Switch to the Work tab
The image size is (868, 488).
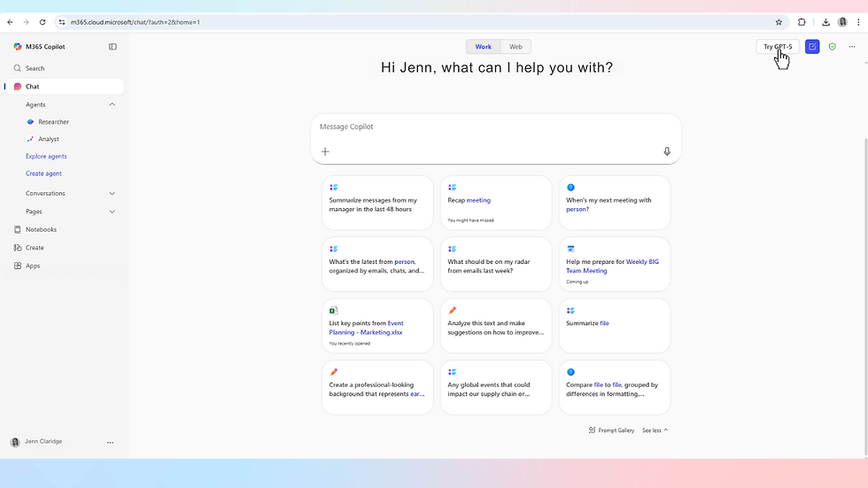click(x=484, y=46)
